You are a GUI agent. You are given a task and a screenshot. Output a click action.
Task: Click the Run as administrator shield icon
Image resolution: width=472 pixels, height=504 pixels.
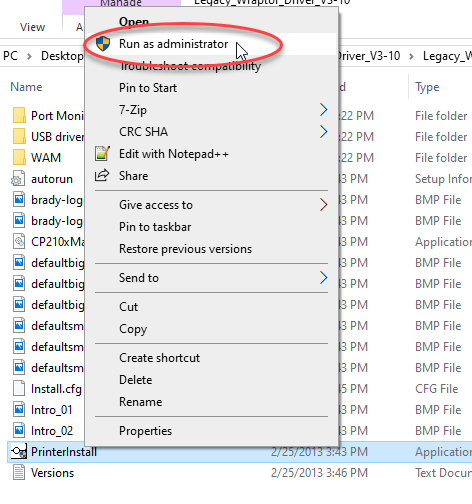tap(103, 44)
